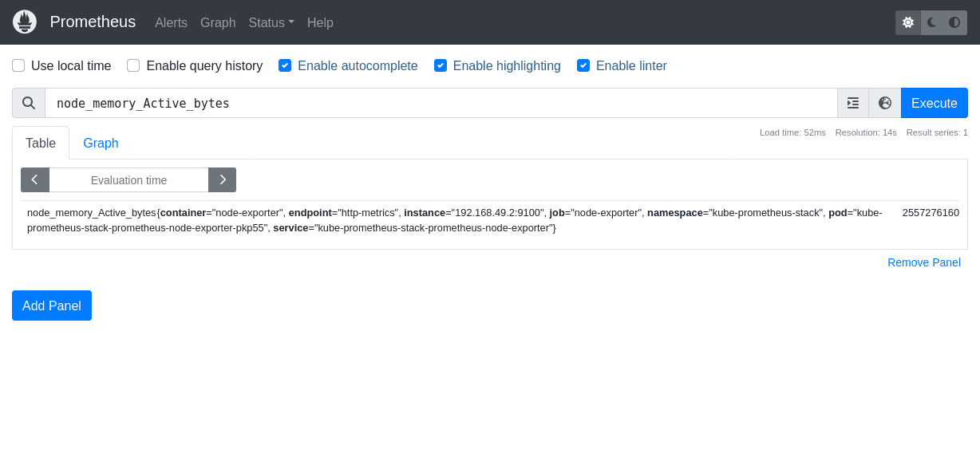Open the query options list icon
Image resolution: width=980 pixels, height=473 pixels.
(x=852, y=103)
